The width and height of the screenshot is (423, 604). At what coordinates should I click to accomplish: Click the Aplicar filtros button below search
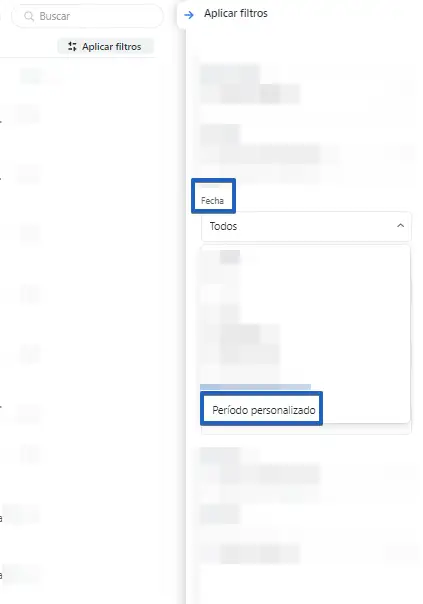[x=106, y=47]
